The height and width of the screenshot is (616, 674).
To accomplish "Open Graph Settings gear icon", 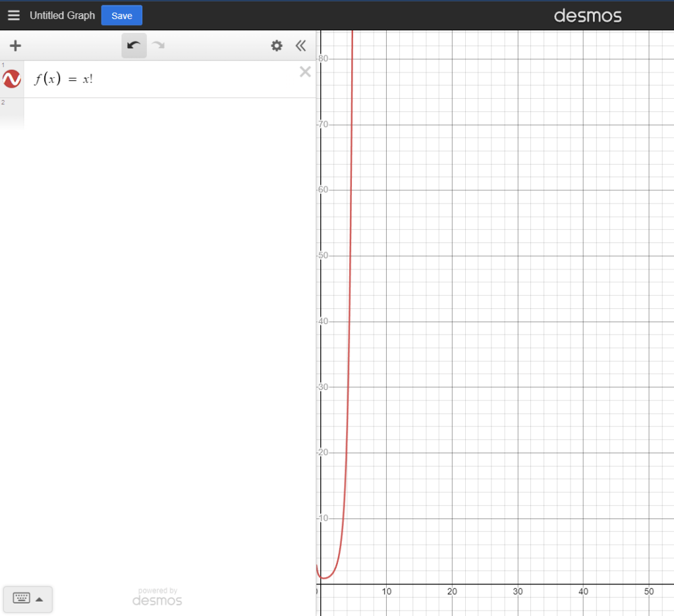I will tap(277, 45).
